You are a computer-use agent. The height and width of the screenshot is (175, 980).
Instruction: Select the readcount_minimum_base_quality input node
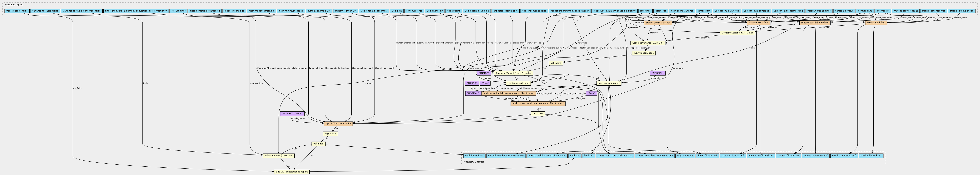click(570, 11)
